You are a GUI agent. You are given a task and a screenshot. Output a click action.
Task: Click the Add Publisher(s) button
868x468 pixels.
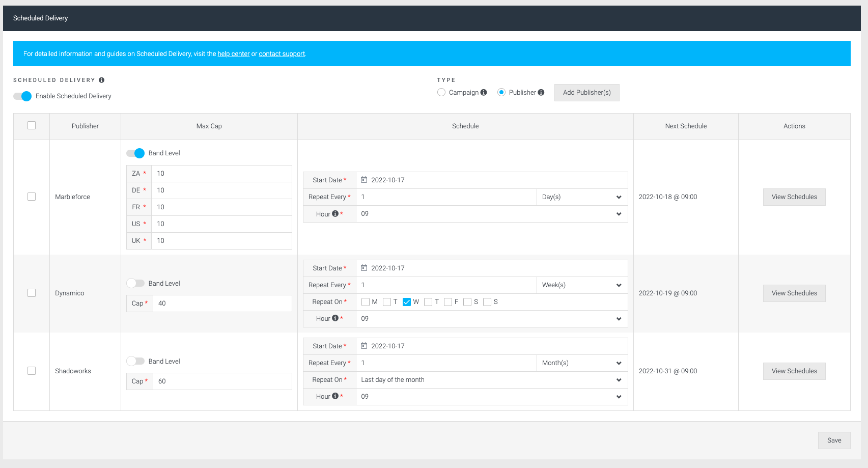pyautogui.click(x=587, y=93)
